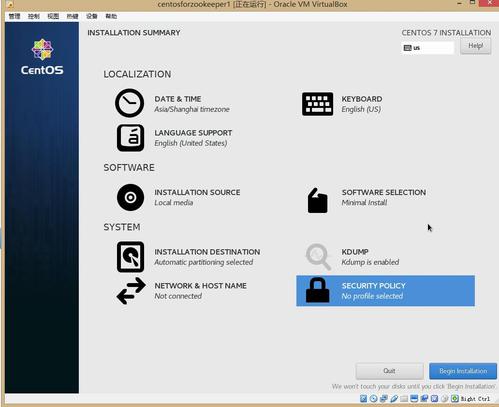This screenshot has height=407, width=499.
Task: Click the Quit button
Action: pyautogui.click(x=389, y=371)
